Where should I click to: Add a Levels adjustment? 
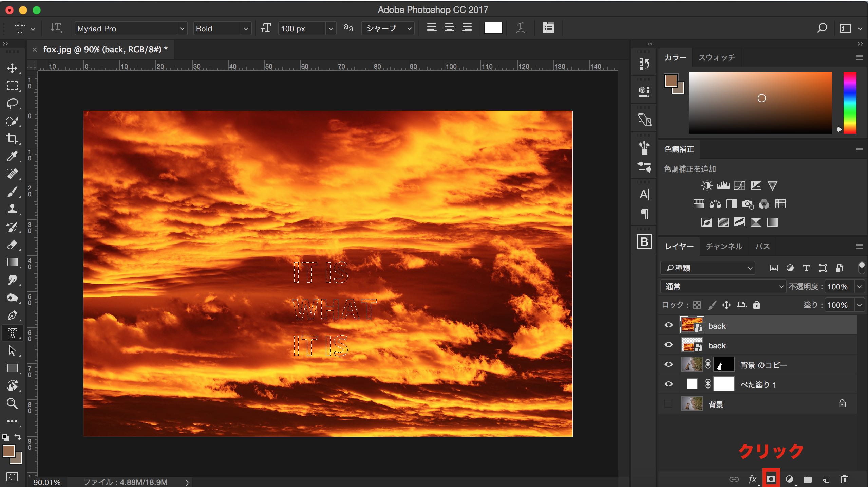pos(723,185)
